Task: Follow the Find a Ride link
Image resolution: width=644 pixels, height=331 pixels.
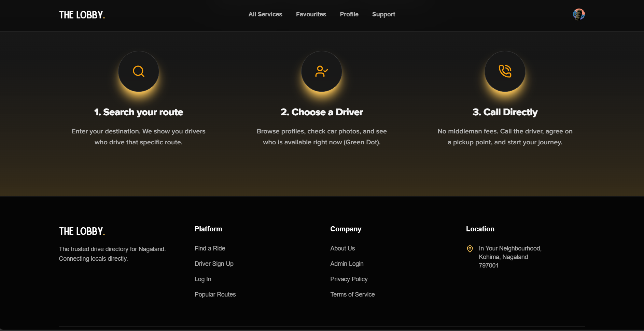Action: (x=210, y=248)
